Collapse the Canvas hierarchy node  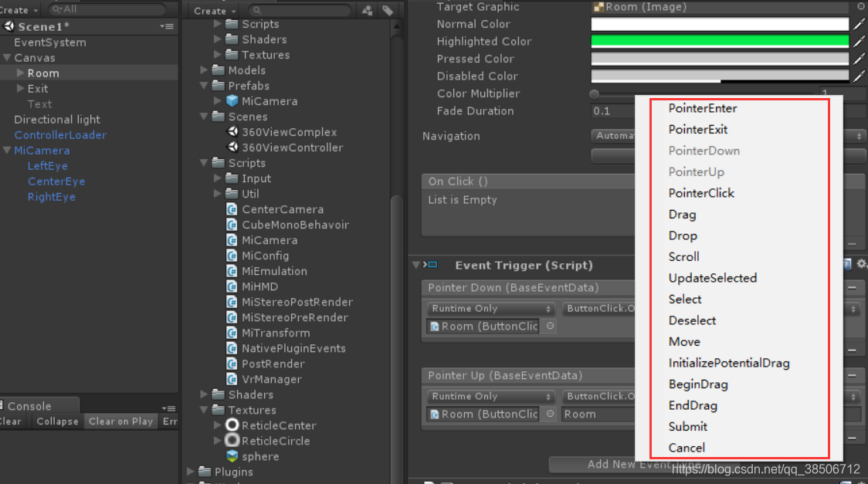(x=7, y=58)
